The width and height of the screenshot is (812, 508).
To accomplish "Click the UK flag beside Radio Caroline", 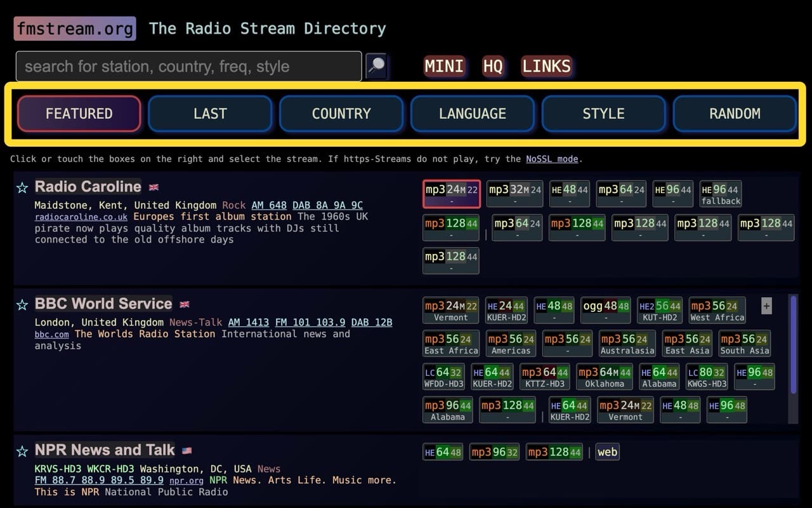I will click(154, 187).
